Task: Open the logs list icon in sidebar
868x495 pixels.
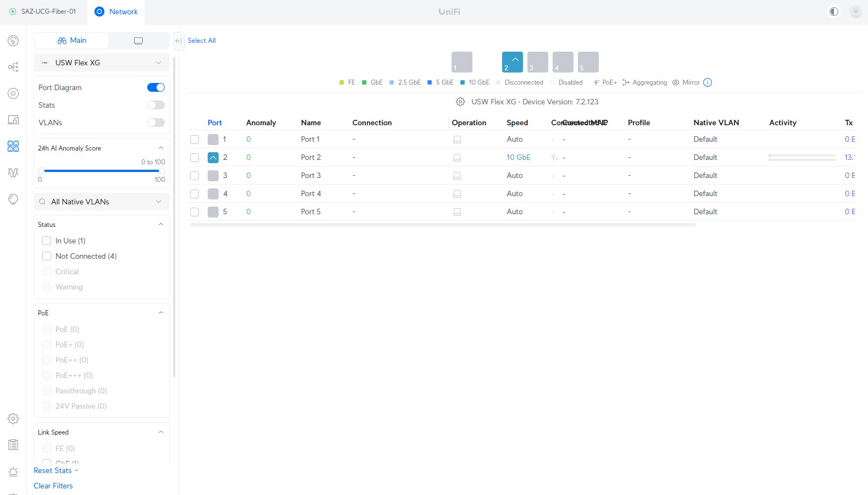Action: point(13,445)
